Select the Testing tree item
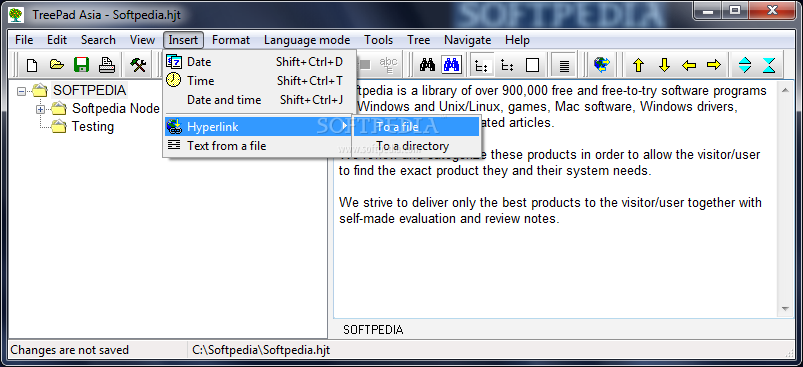 [93, 126]
